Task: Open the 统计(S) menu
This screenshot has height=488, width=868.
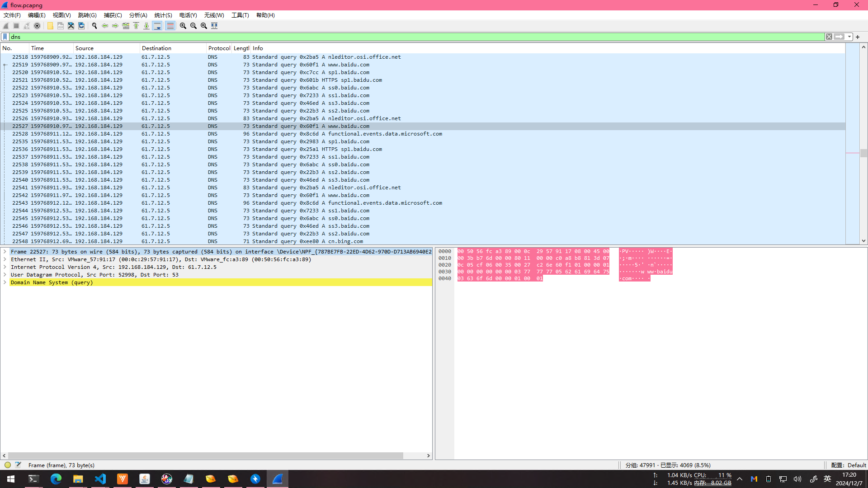Action: 163,15
